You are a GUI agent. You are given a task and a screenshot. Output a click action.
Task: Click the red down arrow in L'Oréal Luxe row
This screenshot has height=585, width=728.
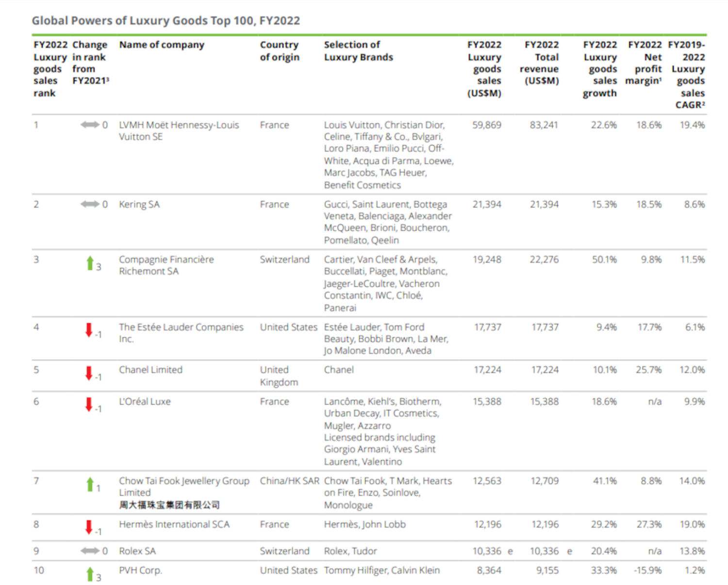pyautogui.click(x=89, y=405)
